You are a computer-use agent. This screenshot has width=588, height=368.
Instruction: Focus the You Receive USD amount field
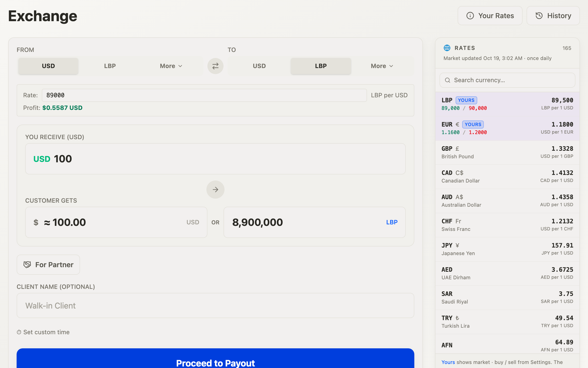coord(215,159)
